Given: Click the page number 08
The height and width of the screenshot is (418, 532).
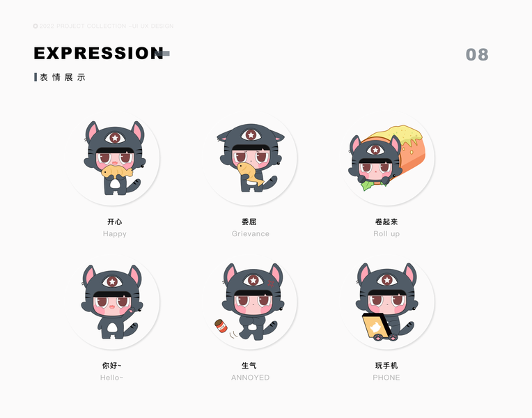Looking at the screenshot, I should tap(477, 54).
